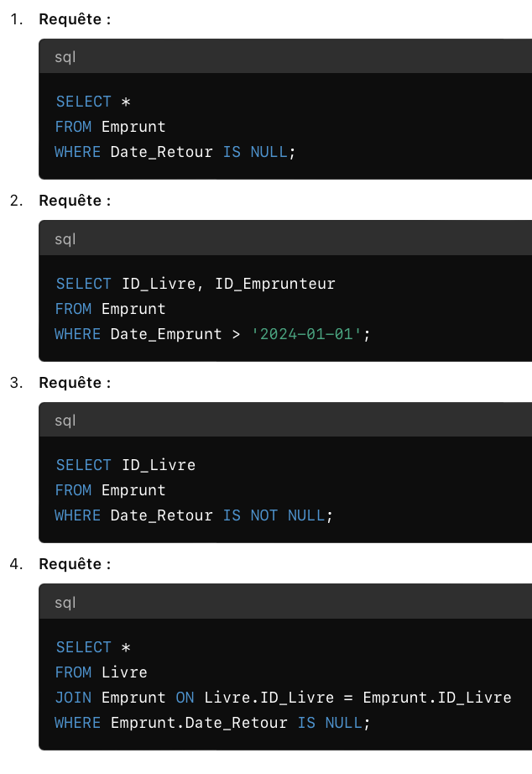The image size is (532, 774).
Task: Click the asterisk in query 1's SELECT line
Action: pos(125,102)
